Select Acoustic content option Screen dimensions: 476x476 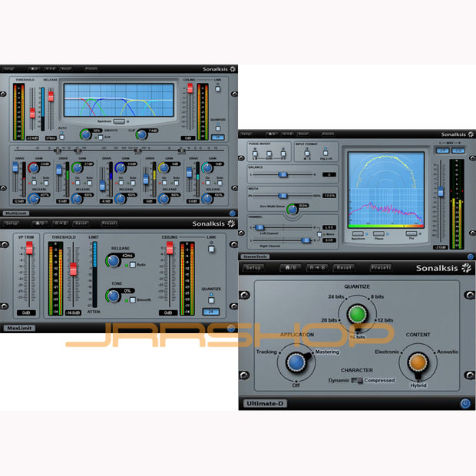(x=448, y=352)
